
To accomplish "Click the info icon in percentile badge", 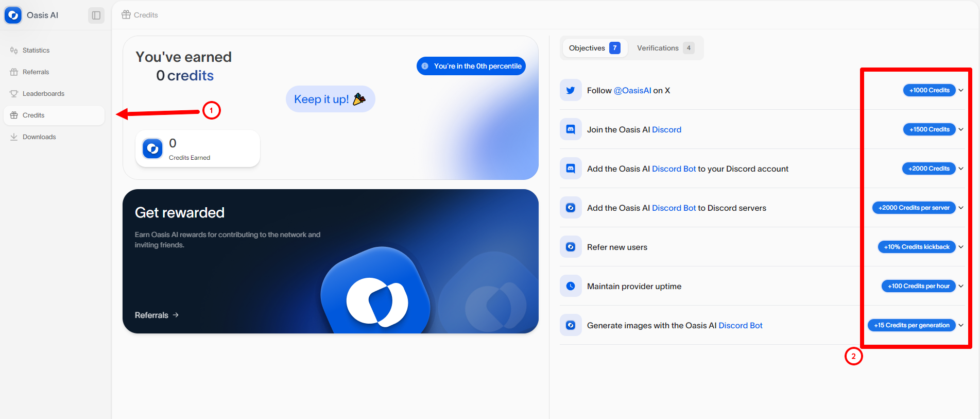I will [x=425, y=66].
